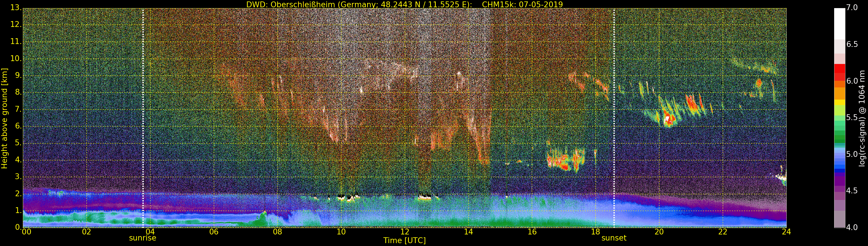Click the '04' time axis tick label
This screenshot has width=868, height=246.
150,232
